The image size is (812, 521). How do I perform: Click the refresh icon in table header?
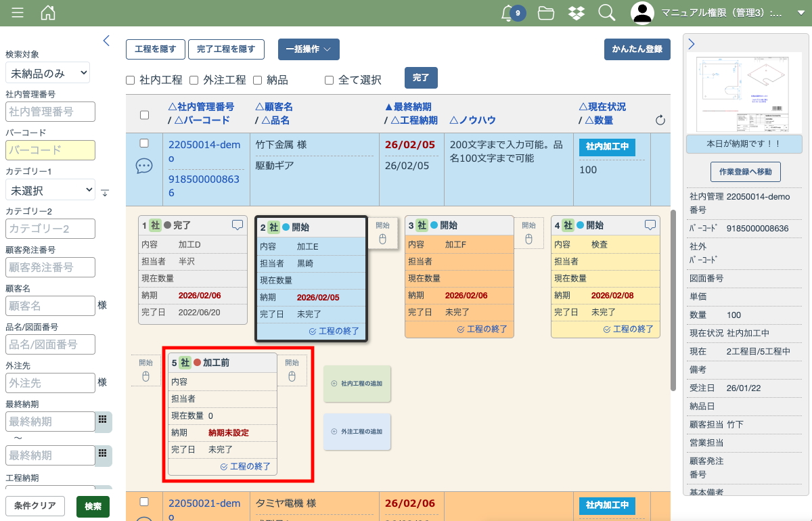[x=660, y=120]
